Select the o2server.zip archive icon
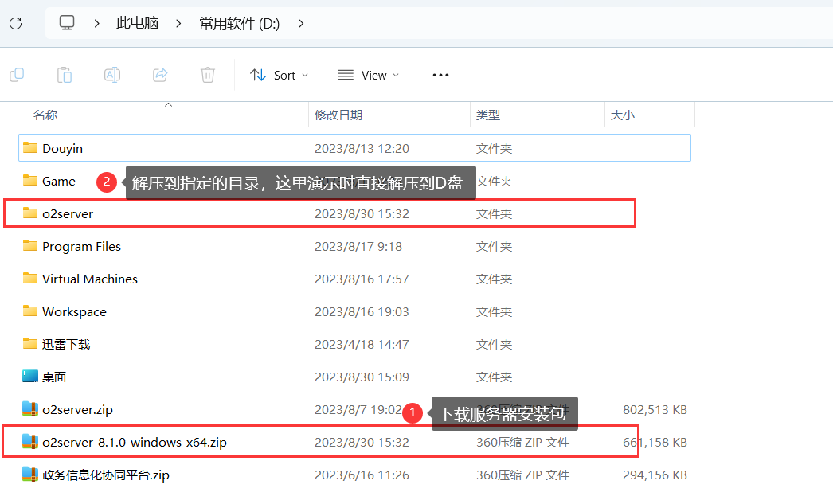This screenshot has height=504, width=833. click(30, 409)
